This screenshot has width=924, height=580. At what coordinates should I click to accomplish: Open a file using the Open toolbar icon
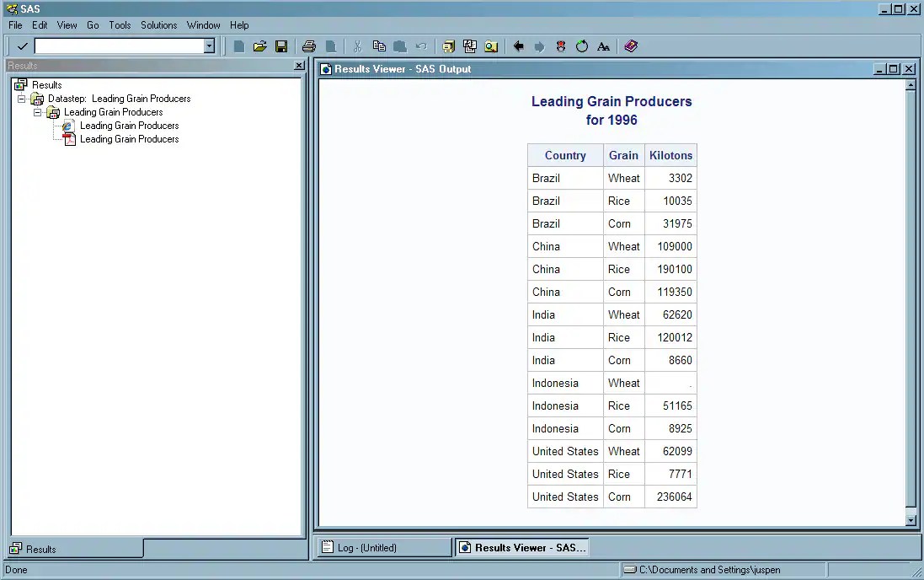(x=260, y=46)
